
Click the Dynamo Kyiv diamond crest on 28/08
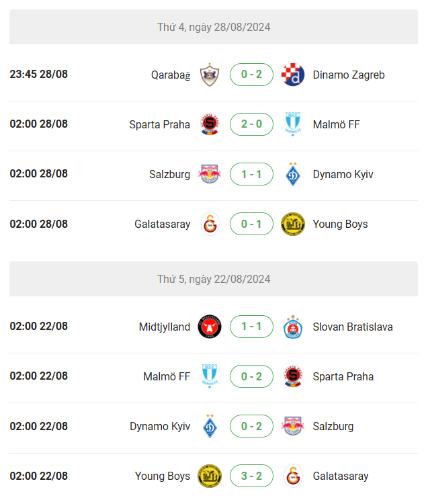[x=292, y=174]
